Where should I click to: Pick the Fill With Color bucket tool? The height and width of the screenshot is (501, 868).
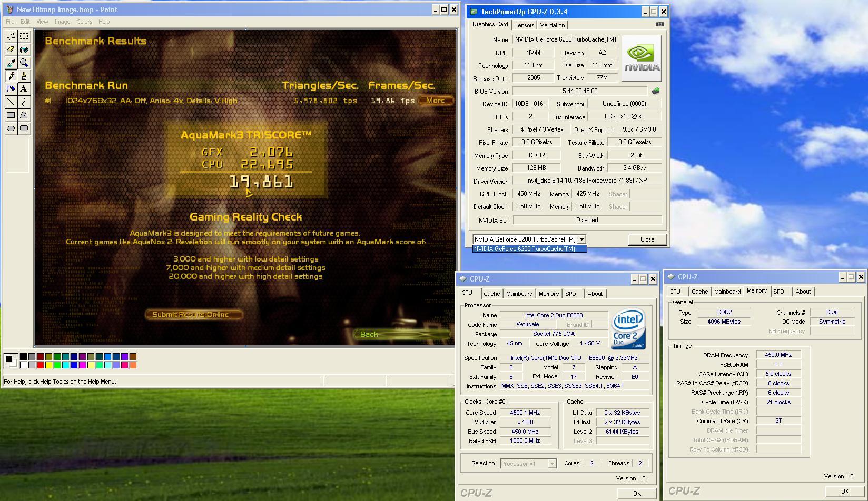point(24,49)
